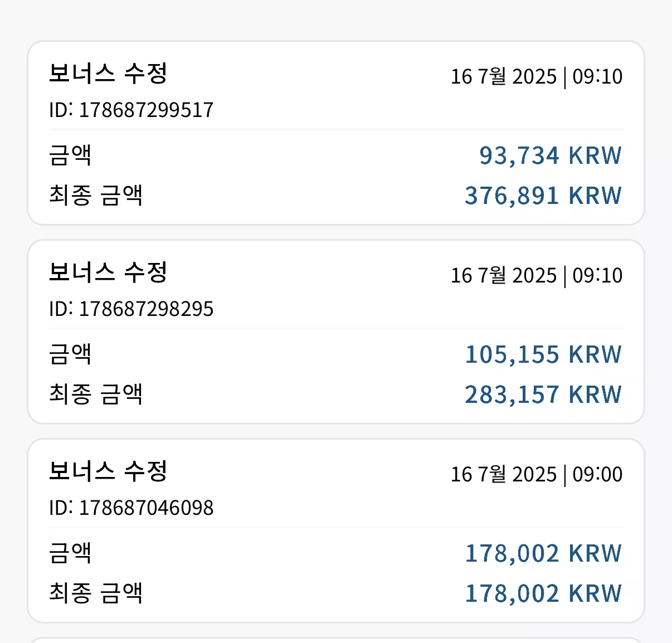This screenshot has width=672, height=643.
Task: Open the first 보너스 수정 transaction card
Action: pyautogui.click(x=336, y=133)
